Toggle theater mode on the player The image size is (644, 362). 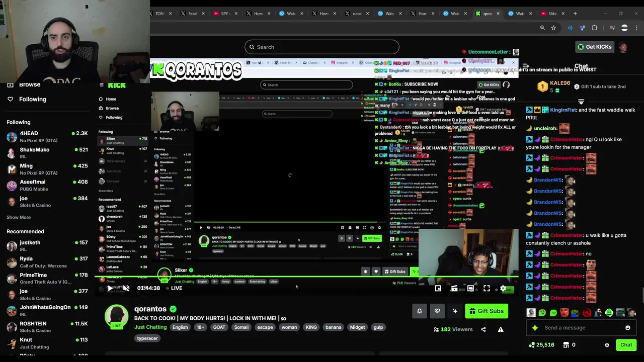pos(470,289)
